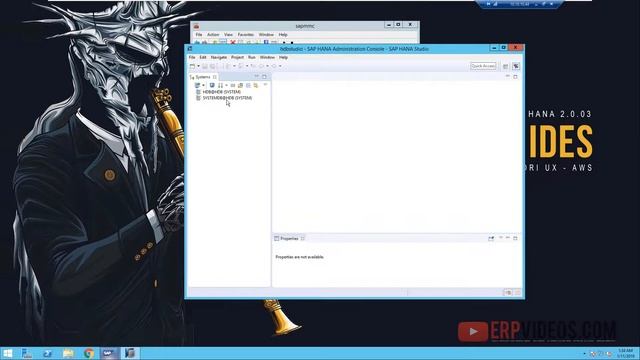640x360 pixels.
Task: Open PowerShell from the taskbar
Action: pos(47,353)
